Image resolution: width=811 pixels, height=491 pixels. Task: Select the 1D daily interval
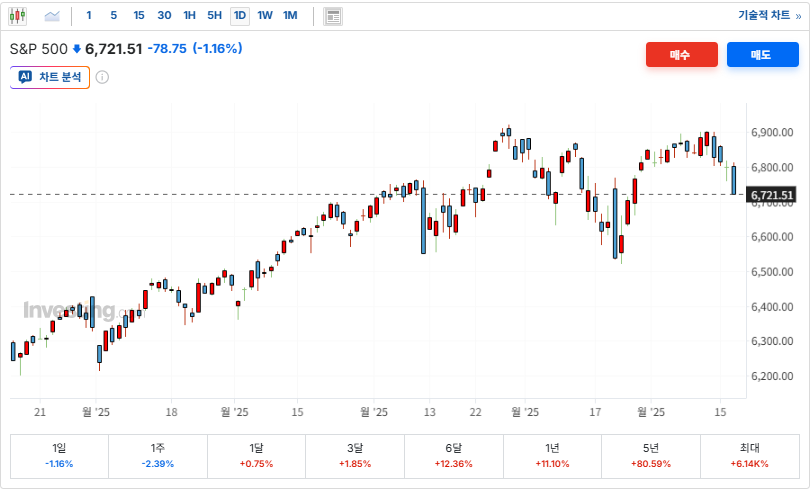(240, 16)
